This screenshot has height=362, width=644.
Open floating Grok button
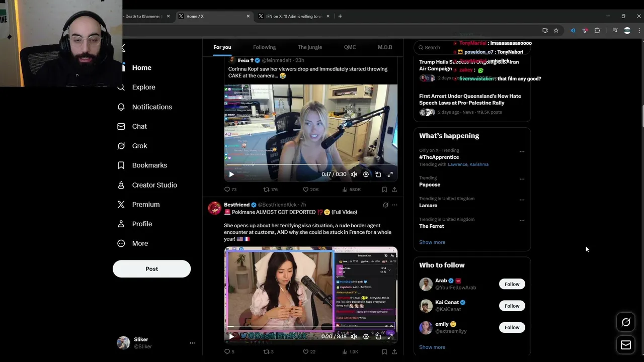tap(626, 322)
